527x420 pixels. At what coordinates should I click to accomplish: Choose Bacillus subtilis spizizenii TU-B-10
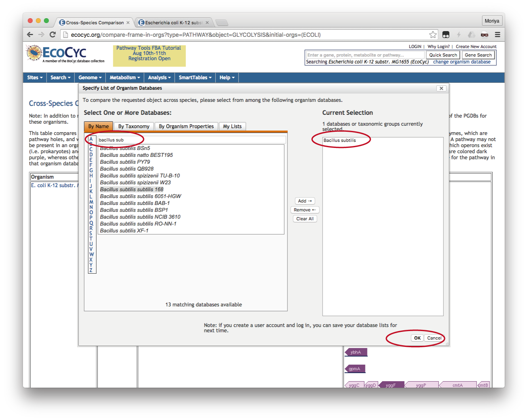(x=140, y=176)
